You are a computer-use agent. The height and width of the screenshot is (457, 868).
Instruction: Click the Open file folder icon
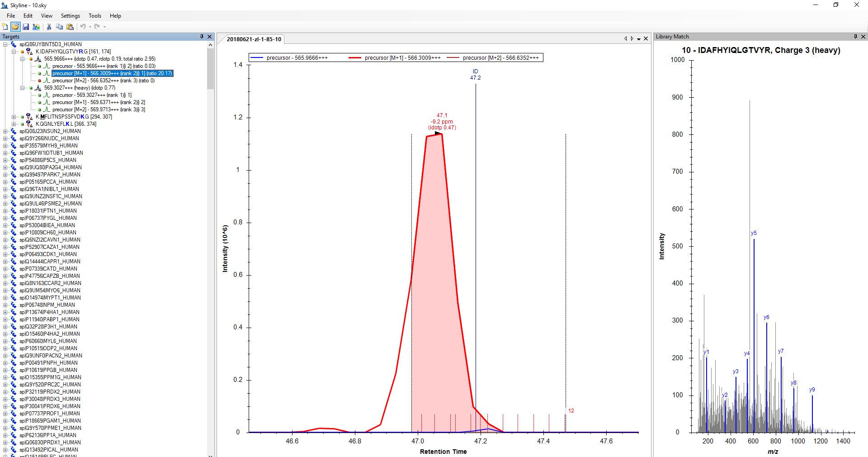pos(15,27)
